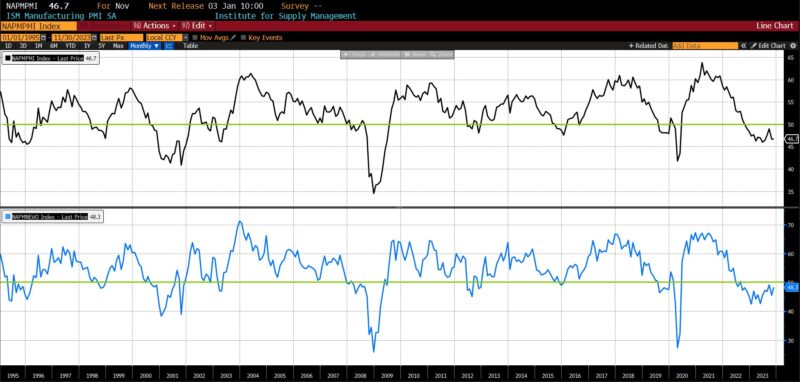Open end date calendar picker icon
The width and height of the screenshot is (800, 382).
click(94, 38)
